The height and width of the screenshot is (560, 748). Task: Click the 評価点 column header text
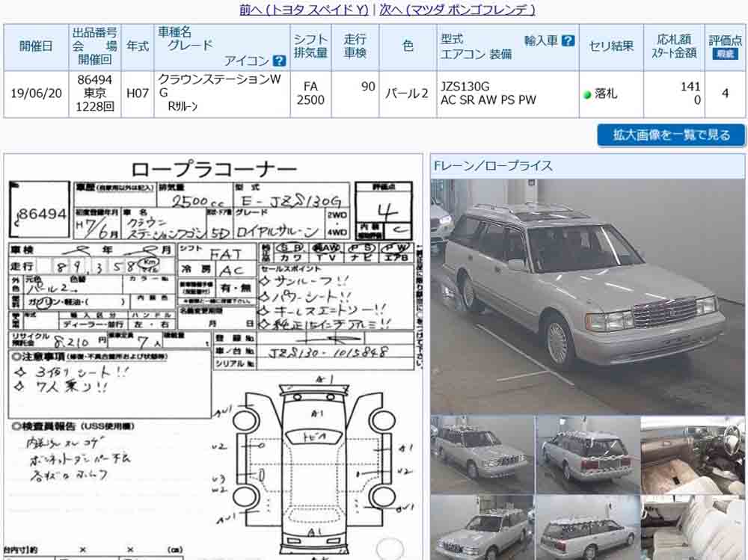(x=725, y=40)
